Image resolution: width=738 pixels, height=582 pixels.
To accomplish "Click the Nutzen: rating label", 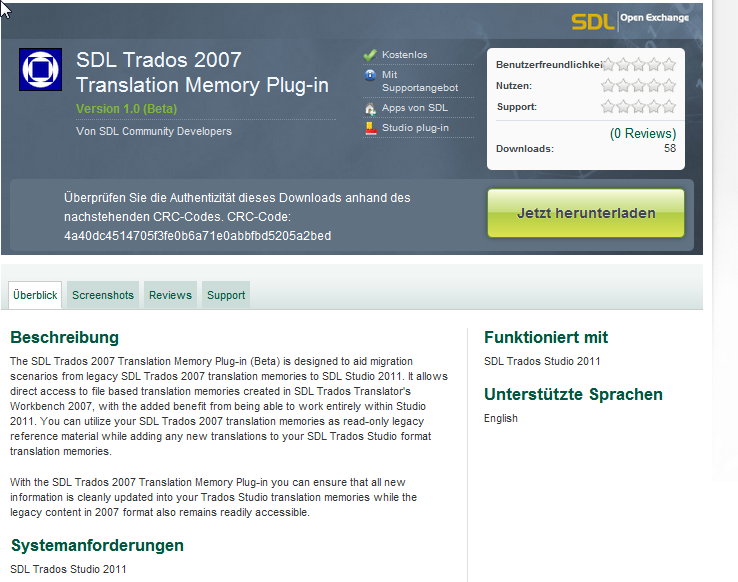I will point(513,86).
